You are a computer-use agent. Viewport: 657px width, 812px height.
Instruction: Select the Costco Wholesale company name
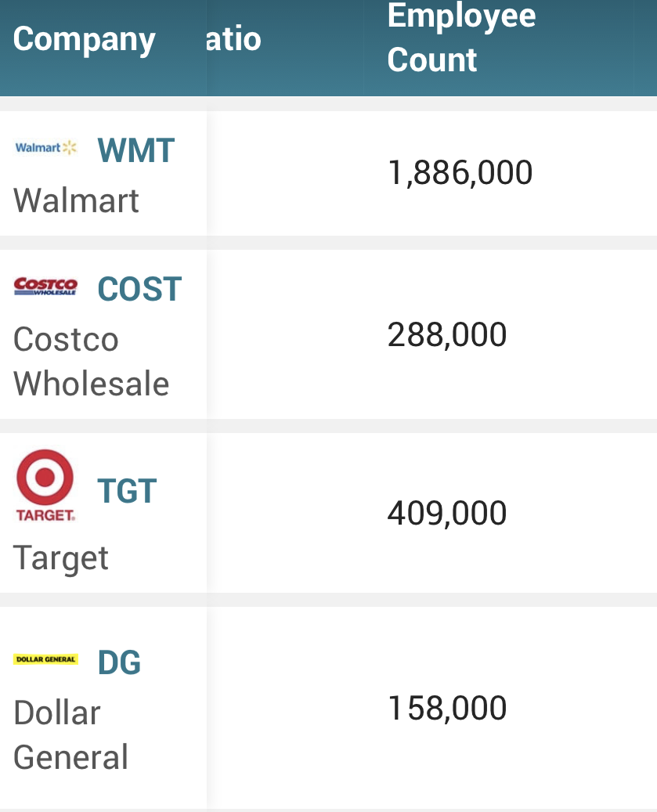pos(91,362)
